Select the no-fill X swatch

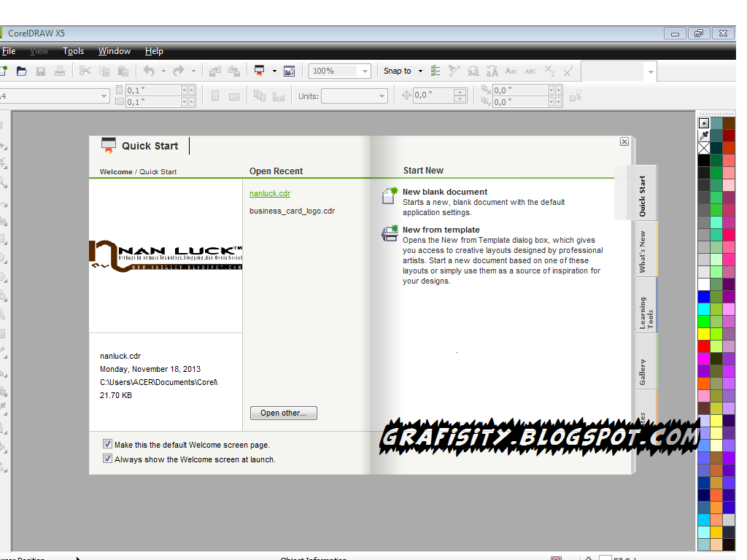(704, 147)
